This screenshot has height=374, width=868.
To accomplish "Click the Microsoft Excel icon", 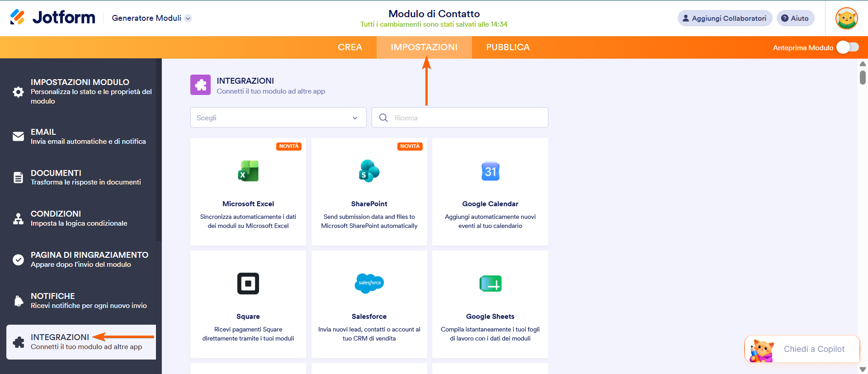I will point(248,171).
